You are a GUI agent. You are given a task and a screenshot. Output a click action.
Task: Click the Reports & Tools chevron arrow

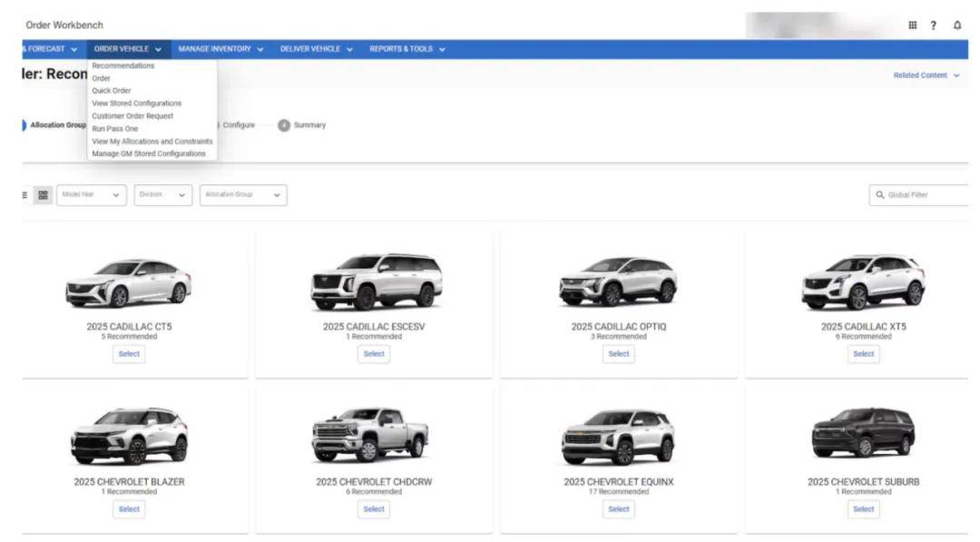click(442, 49)
